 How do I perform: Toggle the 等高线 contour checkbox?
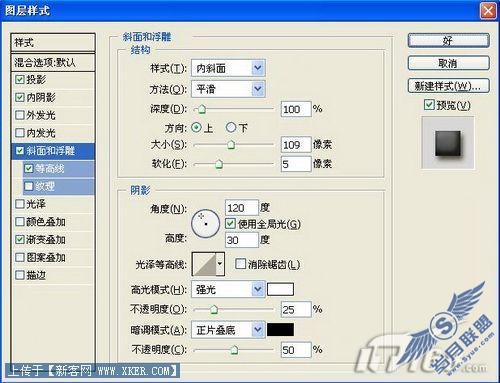[29, 169]
